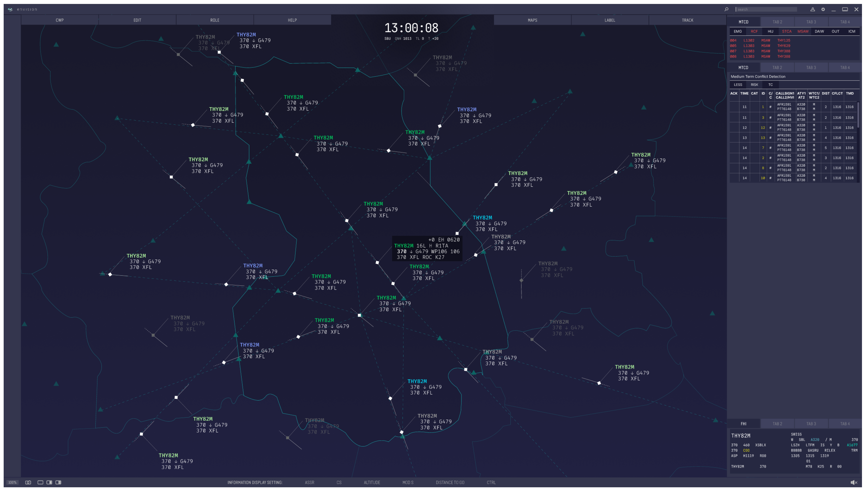Enable ASSR information display setting
Screen dimensions: 868x492
(x=309, y=483)
